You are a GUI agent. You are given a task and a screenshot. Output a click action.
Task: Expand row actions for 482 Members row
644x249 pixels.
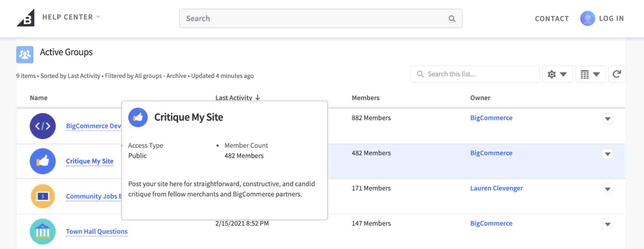coord(608,154)
